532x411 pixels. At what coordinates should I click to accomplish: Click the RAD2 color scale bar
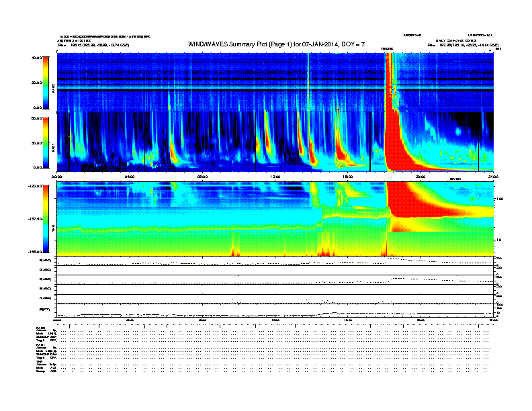coord(46,83)
